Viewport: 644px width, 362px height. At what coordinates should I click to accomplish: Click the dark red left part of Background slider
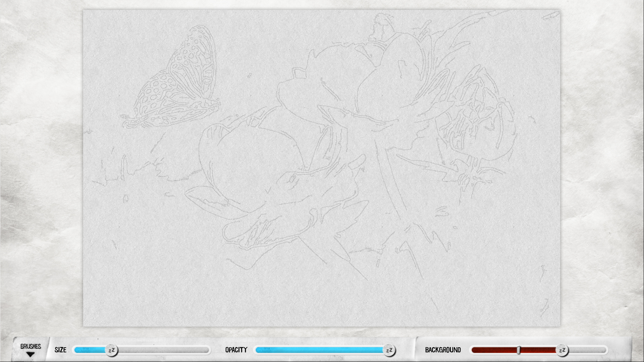(493, 350)
